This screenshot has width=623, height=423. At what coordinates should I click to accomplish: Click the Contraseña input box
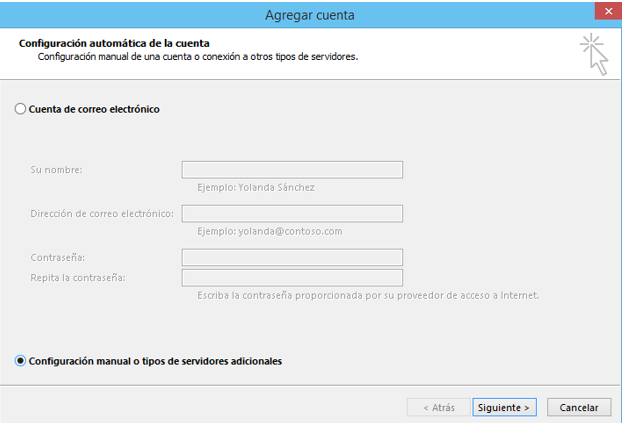(292, 258)
